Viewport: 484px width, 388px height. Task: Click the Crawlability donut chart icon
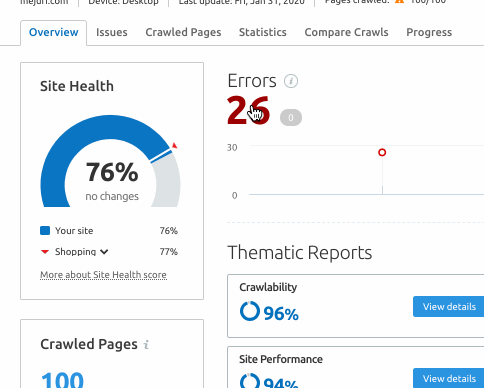click(x=250, y=311)
